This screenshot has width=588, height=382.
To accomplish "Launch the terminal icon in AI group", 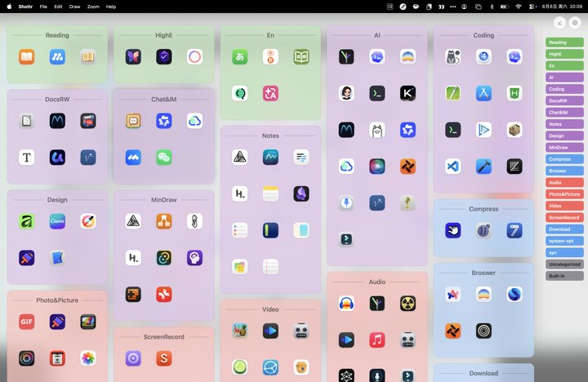I will coord(376,93).
